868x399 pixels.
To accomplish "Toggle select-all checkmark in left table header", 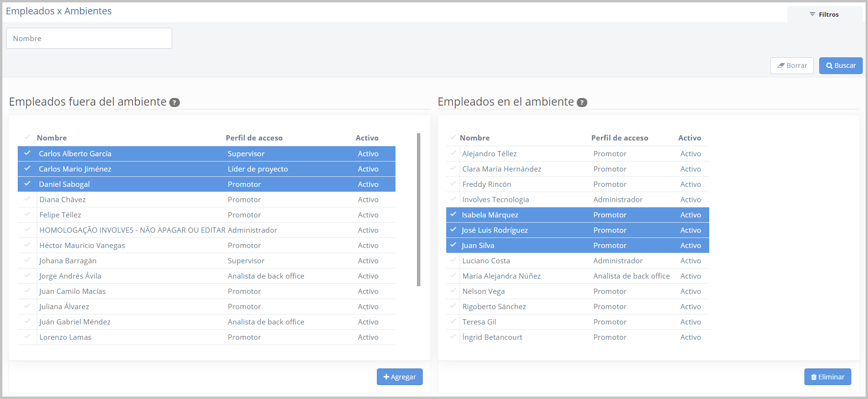I will point(27,137).
